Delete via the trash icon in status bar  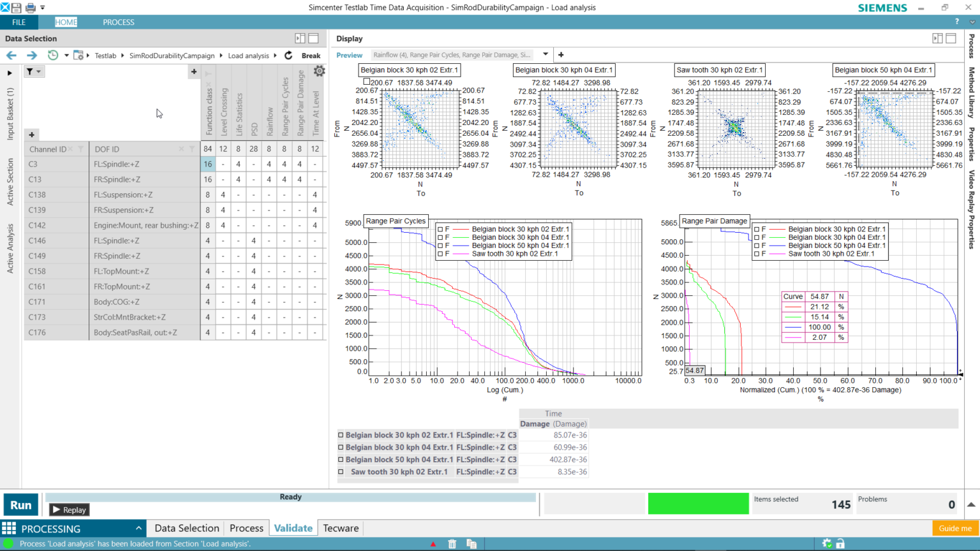452,543
